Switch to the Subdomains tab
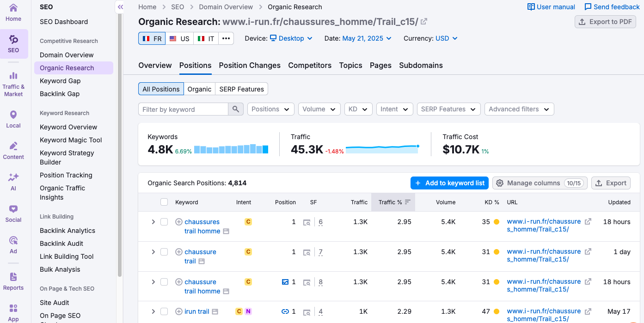Viewport: 644px width, 323px height. pyautogui.click(x=421, y=65)
